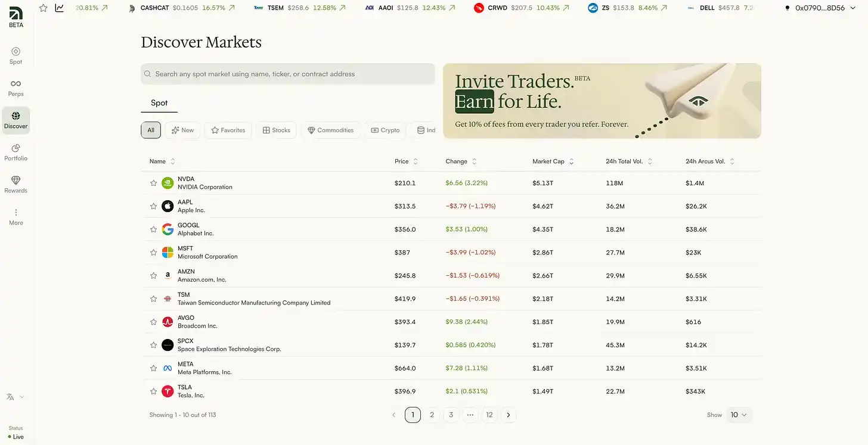Select the Crypto filter

click(x=385, y=130)
